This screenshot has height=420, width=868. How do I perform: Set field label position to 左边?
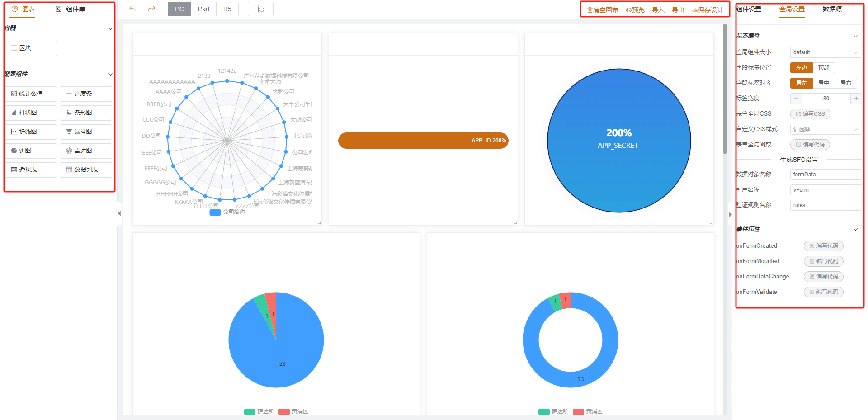(802, 68)
